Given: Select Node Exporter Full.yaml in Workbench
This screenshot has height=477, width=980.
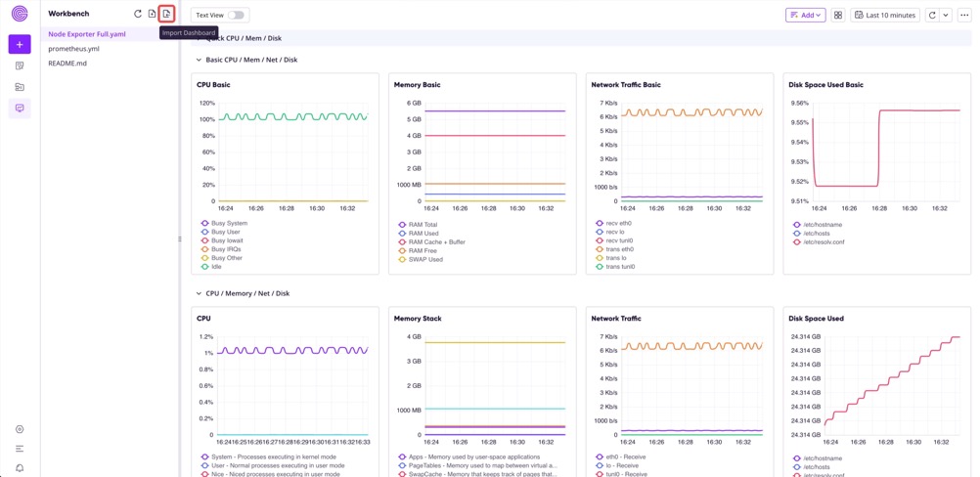Looking at the screenshot, I should pos(87,34).
